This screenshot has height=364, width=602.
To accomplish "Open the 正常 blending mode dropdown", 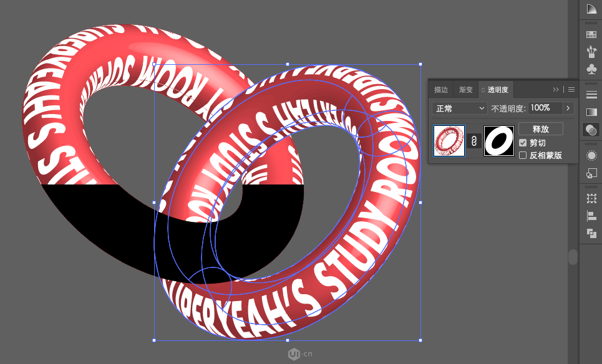I will click(460, 108).
